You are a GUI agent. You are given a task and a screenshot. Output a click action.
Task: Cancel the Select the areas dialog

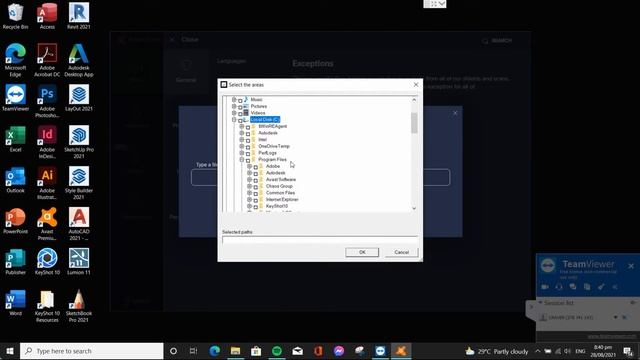coord(402,252)
